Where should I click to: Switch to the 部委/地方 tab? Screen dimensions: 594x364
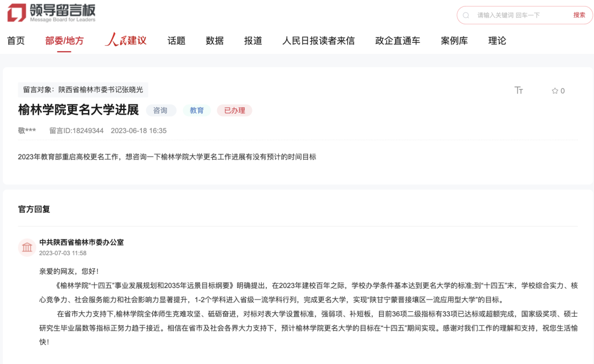point(64,40)
